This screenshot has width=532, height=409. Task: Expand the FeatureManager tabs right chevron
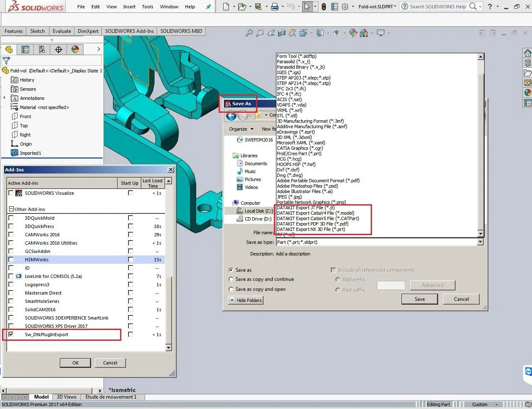coord(99,49)
